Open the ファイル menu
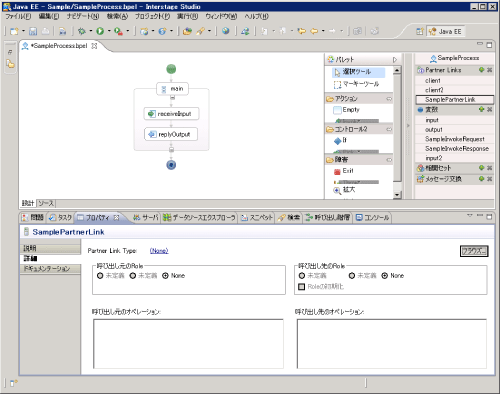The image size is (500, 394). (18, 16)
